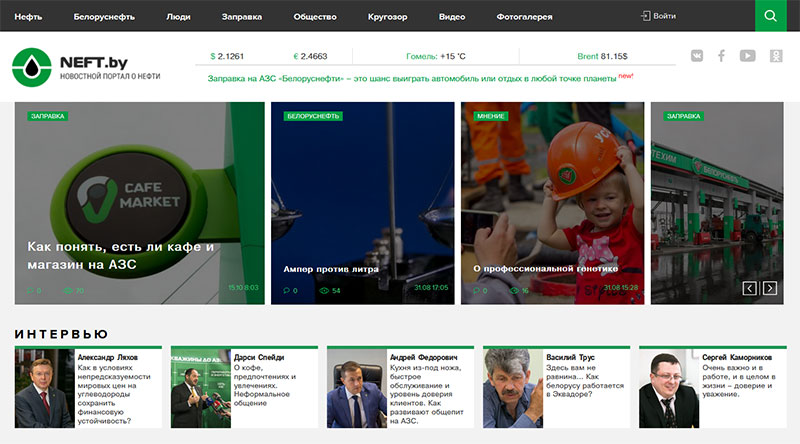This screenshot has height=444, width=800.
Task: Open article Ампер против литра
Action: 331,269
